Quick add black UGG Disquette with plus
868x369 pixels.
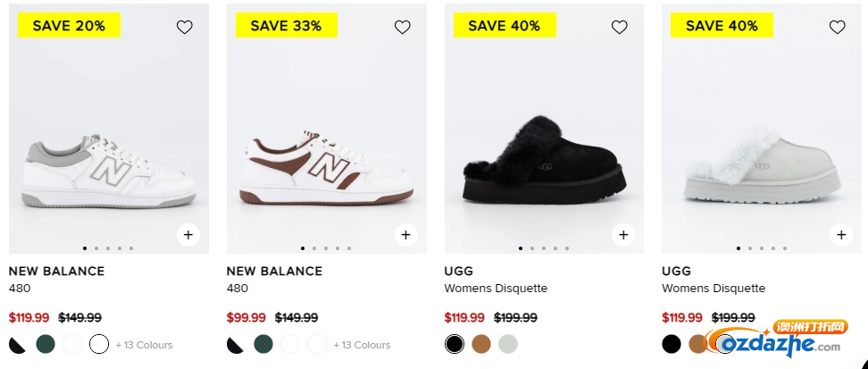point(623,235)
